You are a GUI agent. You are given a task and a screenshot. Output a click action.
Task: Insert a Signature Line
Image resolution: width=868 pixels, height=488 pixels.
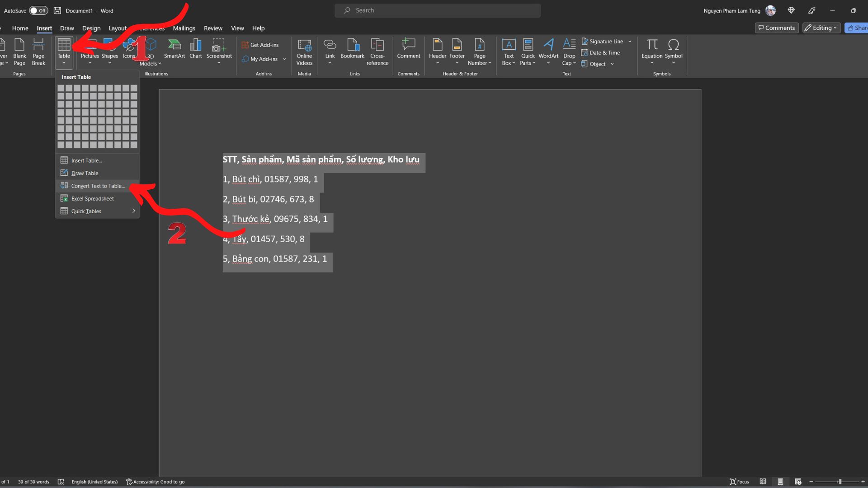[x=602, y=41]
